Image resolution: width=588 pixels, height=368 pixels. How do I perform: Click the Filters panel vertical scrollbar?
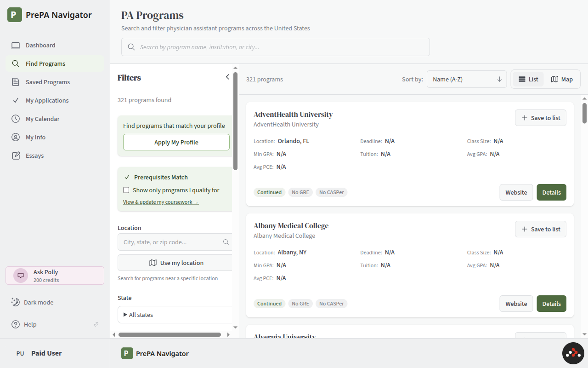click(236, 121)
